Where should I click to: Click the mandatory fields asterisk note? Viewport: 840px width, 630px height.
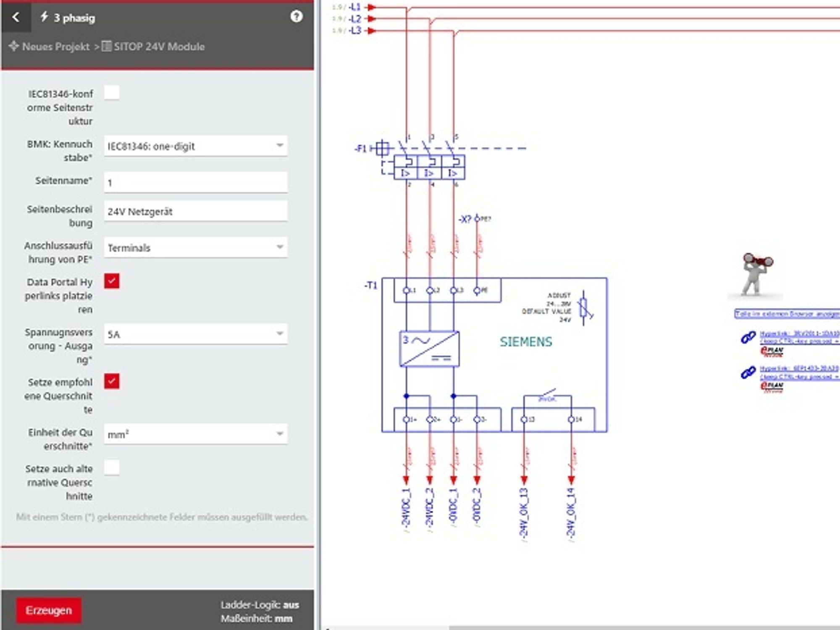point(162,517)
